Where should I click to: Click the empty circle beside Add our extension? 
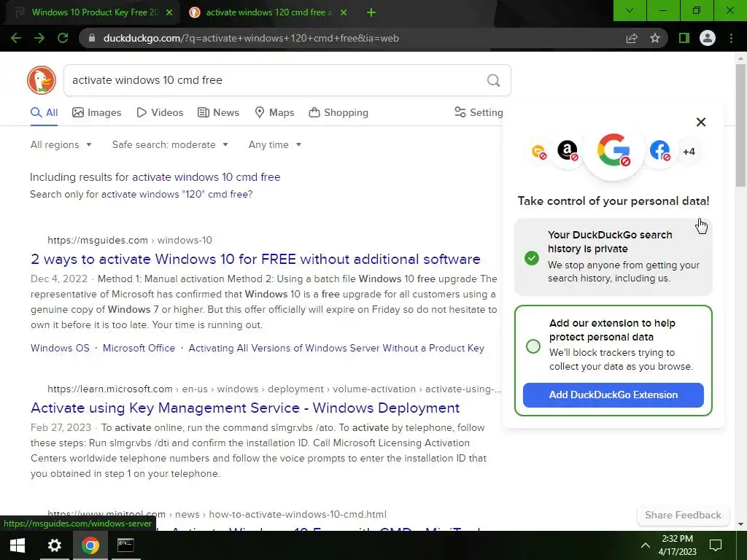[x=533, y=346]
